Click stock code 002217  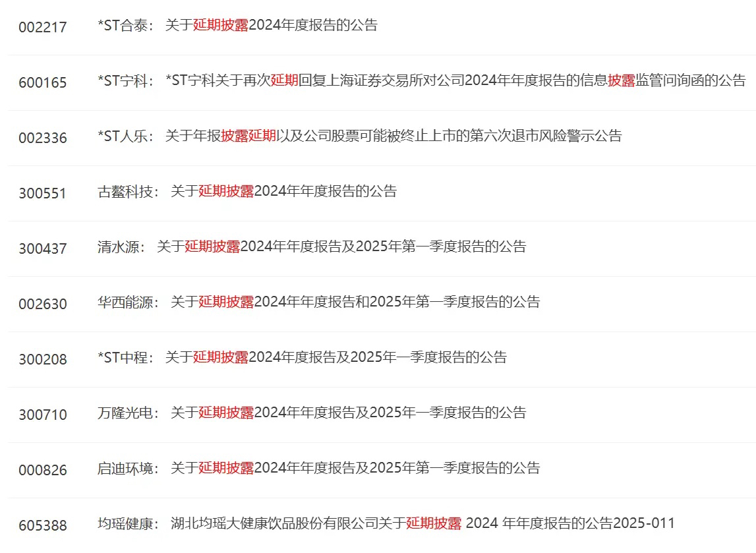(42, 27)
